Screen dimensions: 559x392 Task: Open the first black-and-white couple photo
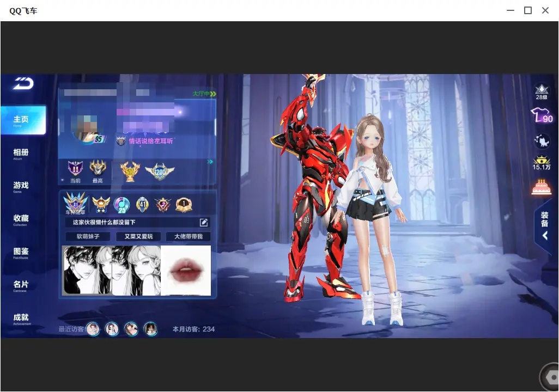87,271
